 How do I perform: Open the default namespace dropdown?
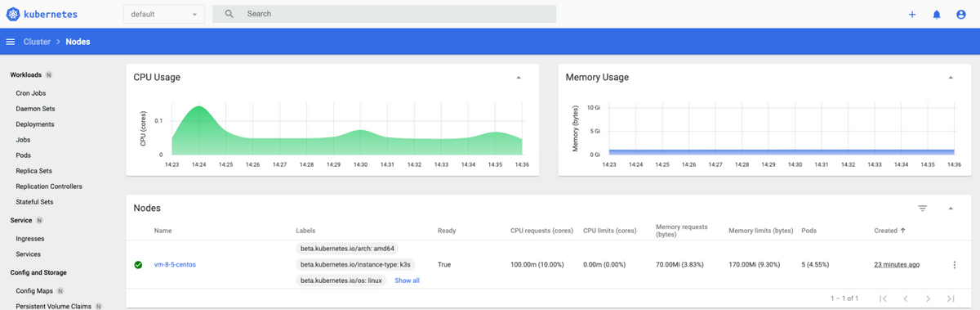pyautogui.click(x=164, y=14)
